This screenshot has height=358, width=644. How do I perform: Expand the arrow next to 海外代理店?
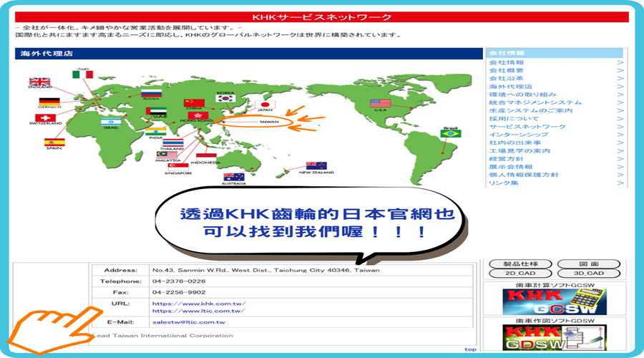(620, 87)
